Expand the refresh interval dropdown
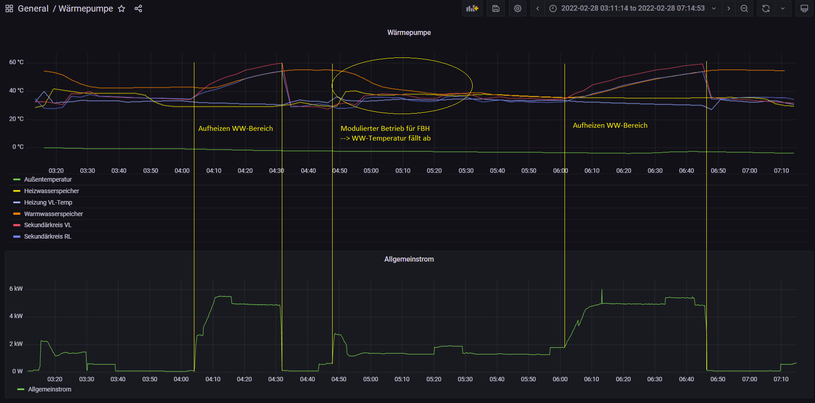The width and height of the screenshot is (815, 403). pyautogui.click(x=783, y=8)
